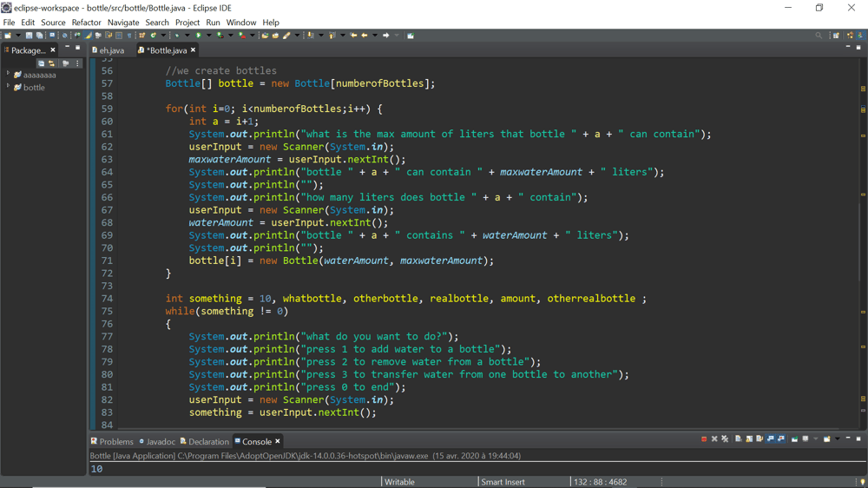This screenshot has width=868, height=488.
Task: Switch to the Javadoc tab
Action: click(157, 441)
